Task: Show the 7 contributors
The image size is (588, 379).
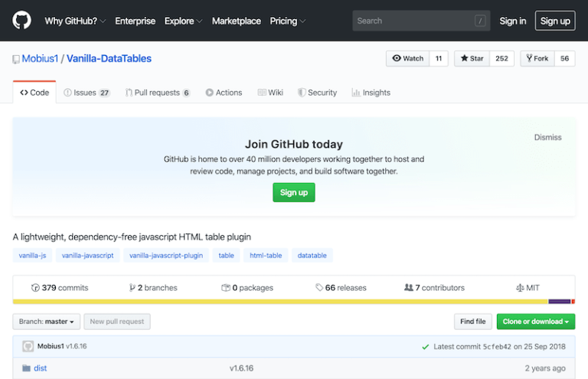Action: pos(434,288)
